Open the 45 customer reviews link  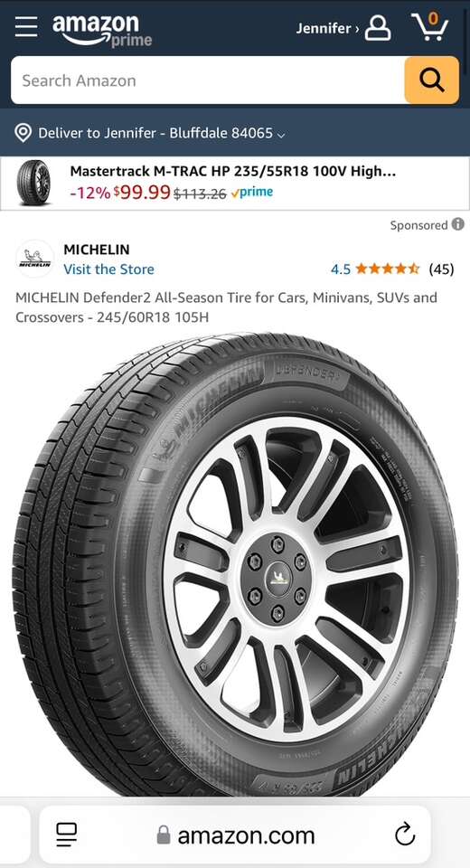442,269
